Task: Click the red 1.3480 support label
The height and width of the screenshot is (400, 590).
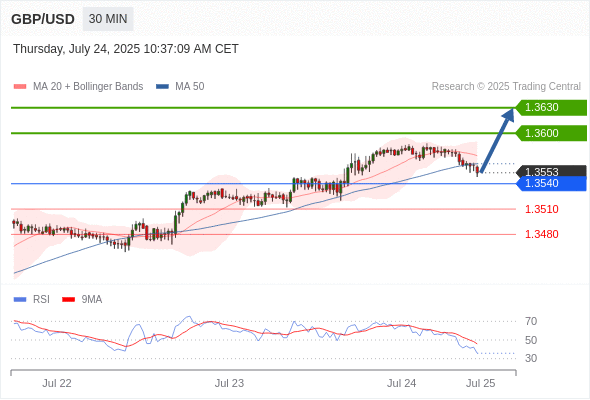Action: [x=541, y=234]
